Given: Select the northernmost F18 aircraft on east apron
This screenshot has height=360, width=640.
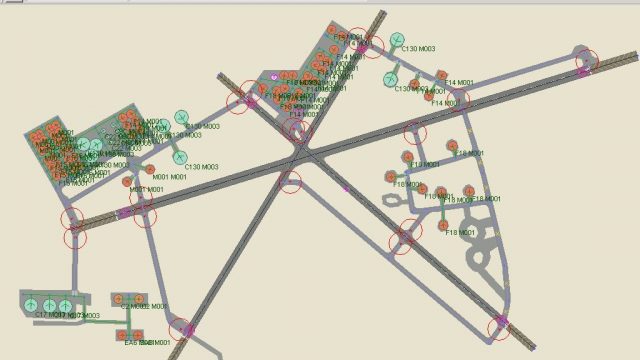Looking at the screenshot, I should coord(452,146).
